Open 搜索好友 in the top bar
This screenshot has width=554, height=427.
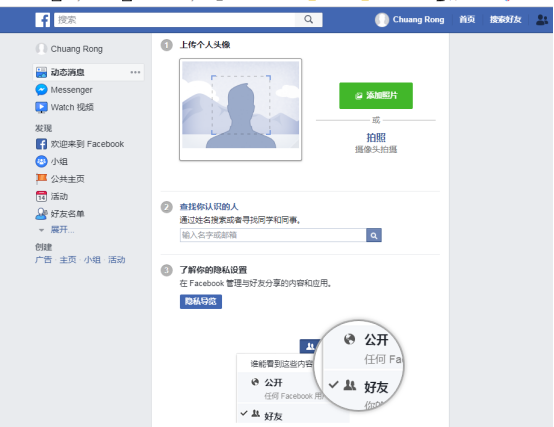coord(505,19)
